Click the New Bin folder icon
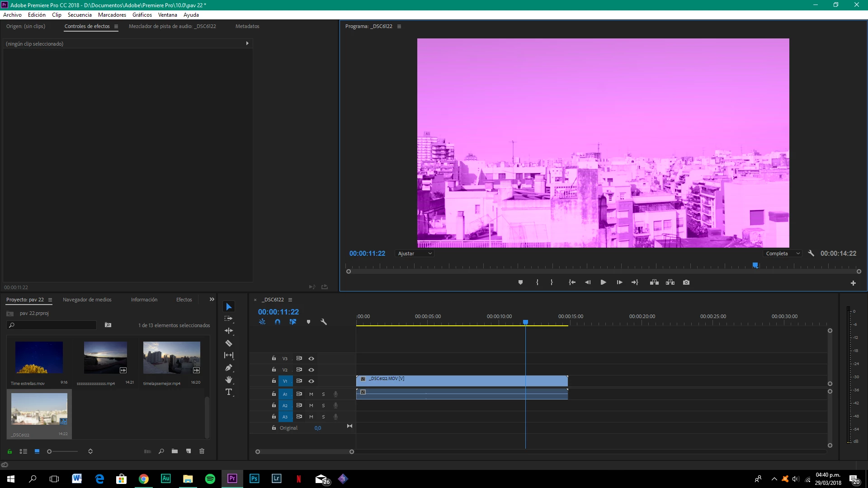Screen dimensions: 868x488 coord(175,451)
